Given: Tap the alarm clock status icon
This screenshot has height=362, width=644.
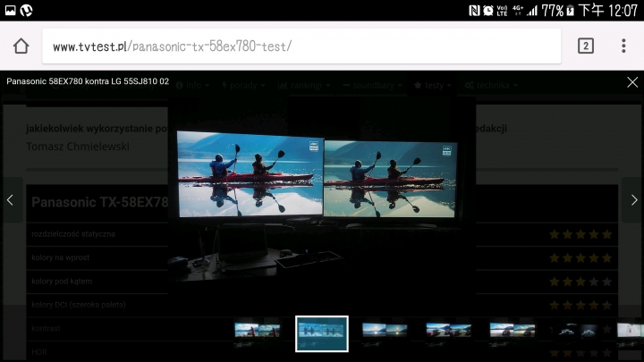Looking at the screenshot, I should (x=488, y=10).
